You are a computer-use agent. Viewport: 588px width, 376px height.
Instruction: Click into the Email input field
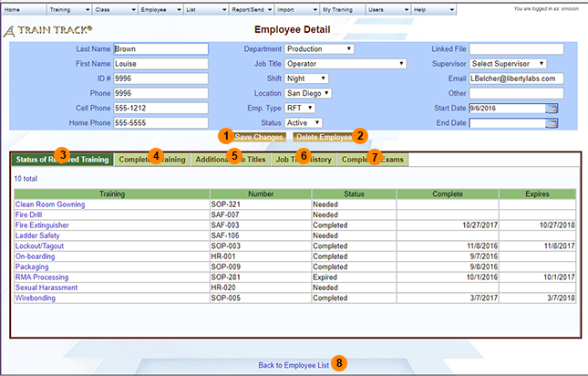coord(516,78)
